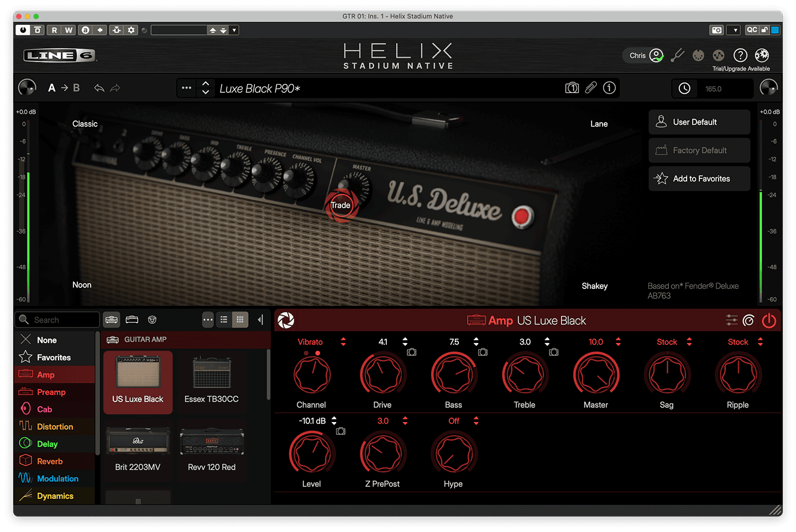Redo with the redo arrow icon
Image resolution: width=796 pixels, height=532 pixels.
pyautogui.click(x=115, y=88)
